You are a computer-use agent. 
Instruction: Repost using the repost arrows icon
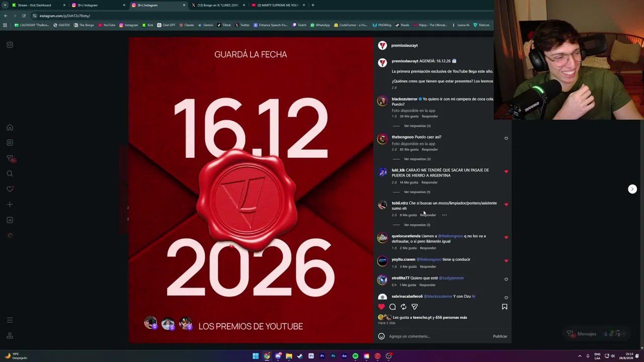(x=404, y=307)
